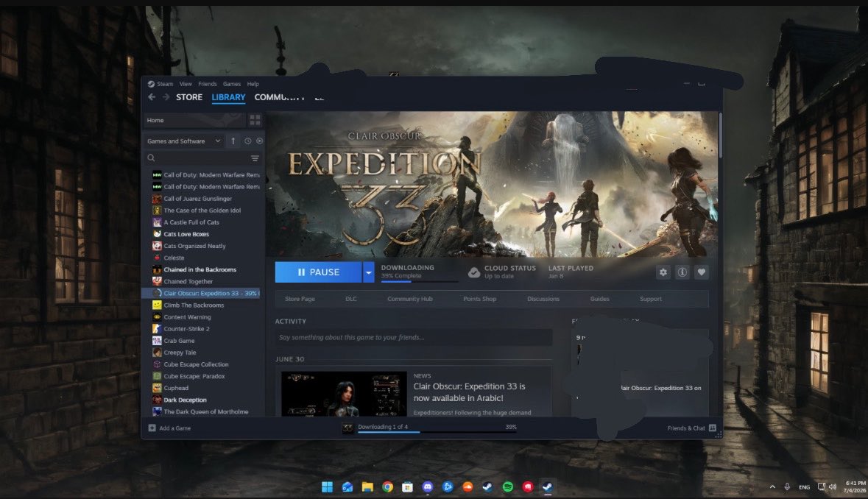868x499 pixels.
Task: Switch to the LIBRARY tab
Action: coord(228,97)
